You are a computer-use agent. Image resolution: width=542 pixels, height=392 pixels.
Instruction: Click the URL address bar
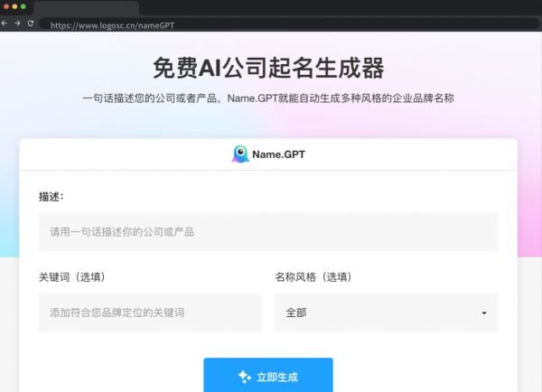coord(290,24)
